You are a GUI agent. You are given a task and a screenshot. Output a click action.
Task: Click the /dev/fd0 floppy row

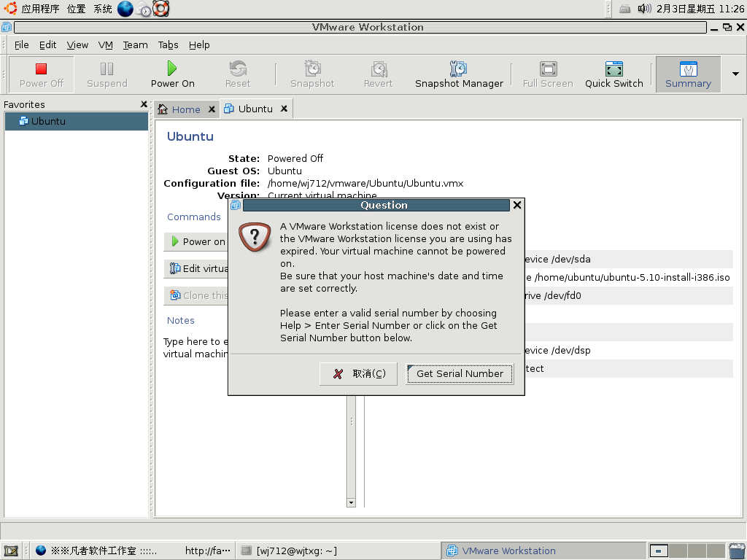pos(629,295)
